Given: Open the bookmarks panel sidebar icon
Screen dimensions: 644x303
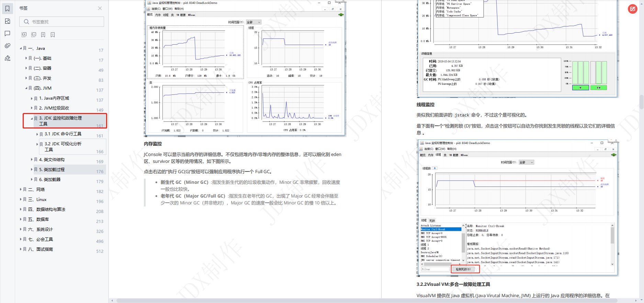Looking at the screenshot, I should (x=7, y=9).
